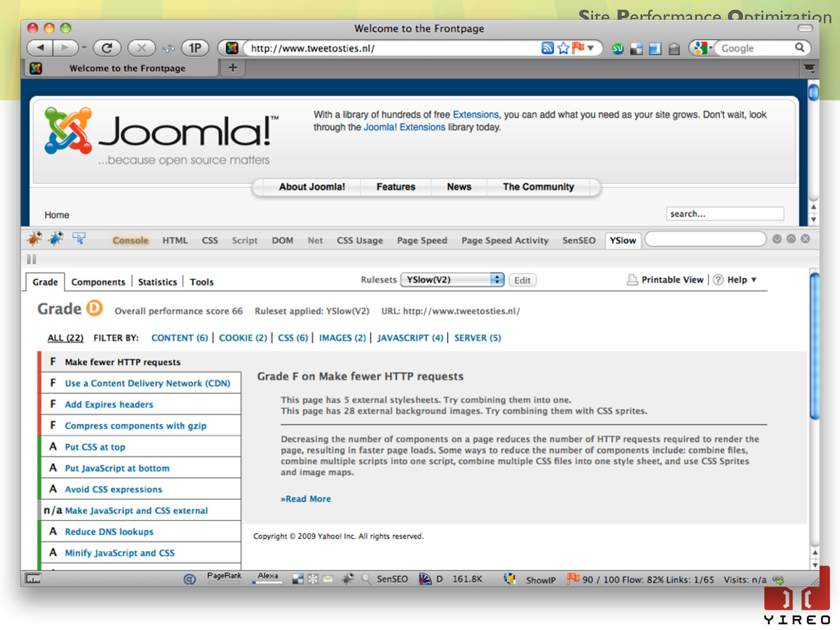Switch to the Firebug HTML tab
The width and height of the screenshot is (840, 630).
coord(175,240)
